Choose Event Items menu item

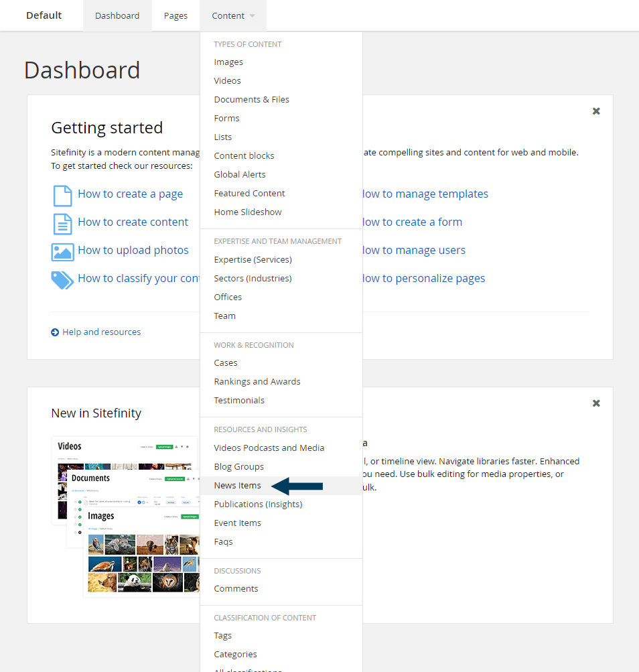(x=237, y=523)
